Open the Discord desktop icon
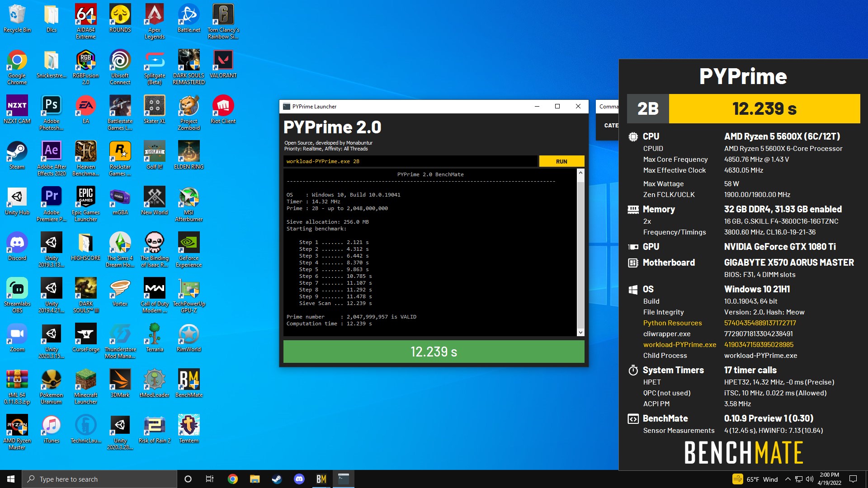The image size is (868, 488). [17, 246]
